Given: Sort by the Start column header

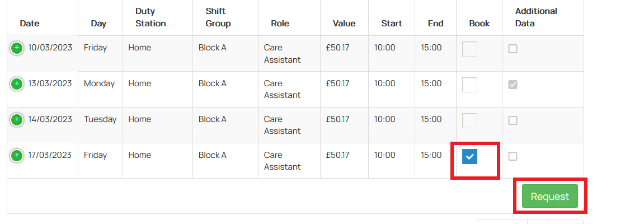Looking at the screenshot, I should point(392,24).
